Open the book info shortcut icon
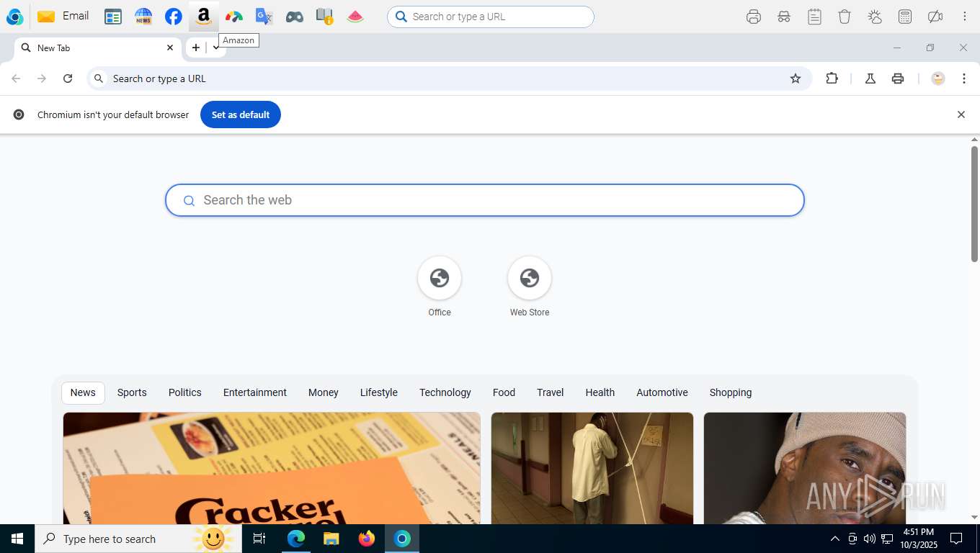The image size is (980, 553). pyautogui.click(x=325, y=17)
